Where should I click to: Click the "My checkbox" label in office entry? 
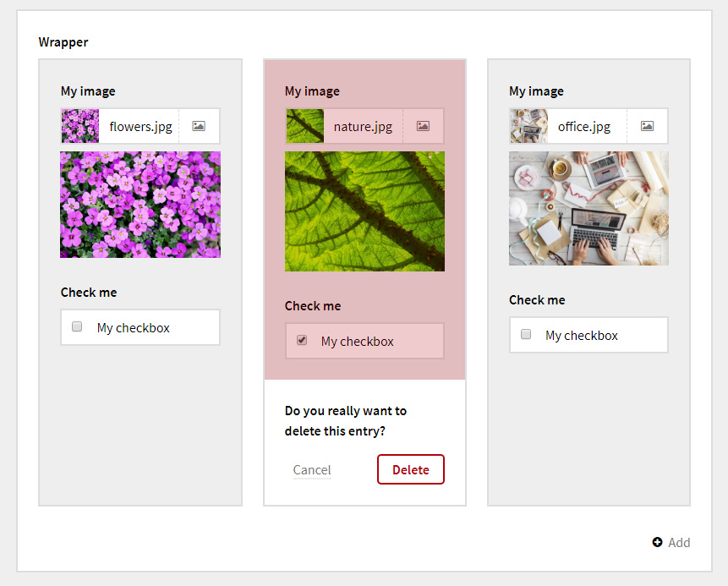pyautogui.click(x=582, y=336)
